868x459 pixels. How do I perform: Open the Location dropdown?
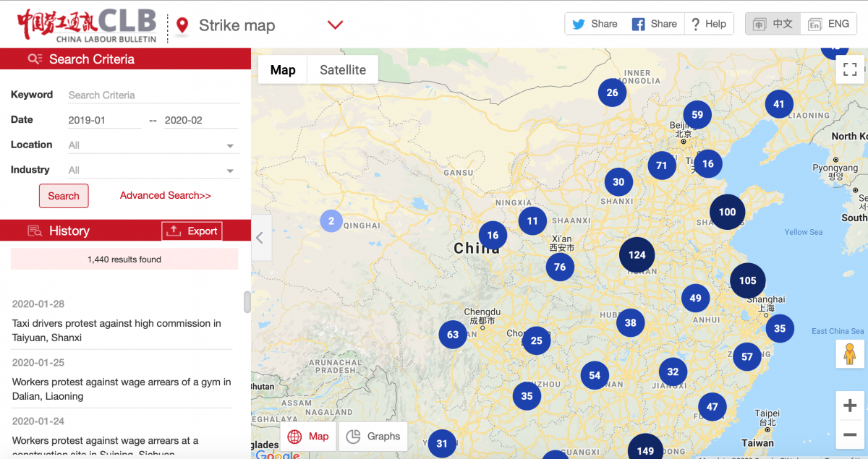tap(153, 145)
